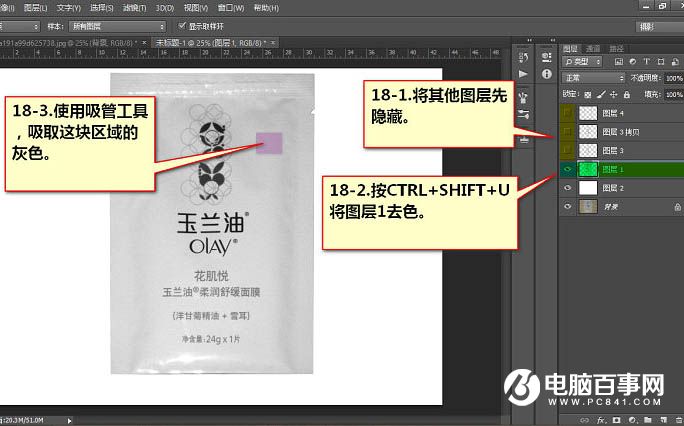The width and height of the screenshot is (684, 426).
Task: Show 图层 4 visibility box
Action: point(567,113)
